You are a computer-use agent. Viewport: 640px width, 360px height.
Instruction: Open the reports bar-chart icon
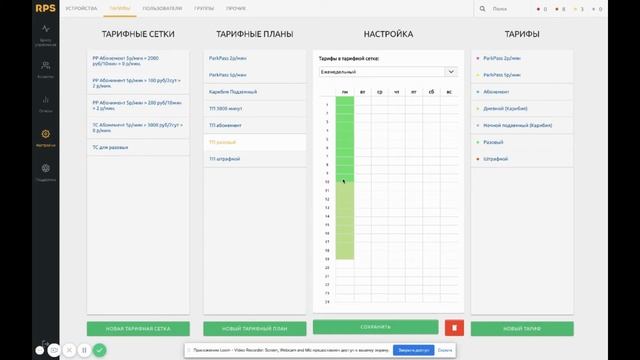(46, 99)
